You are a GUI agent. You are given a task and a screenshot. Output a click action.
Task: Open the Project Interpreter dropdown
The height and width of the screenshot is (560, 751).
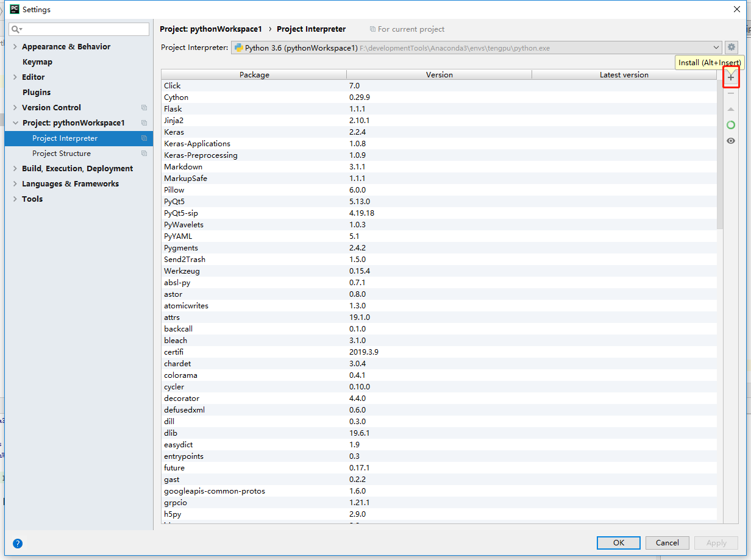(476, 48)
